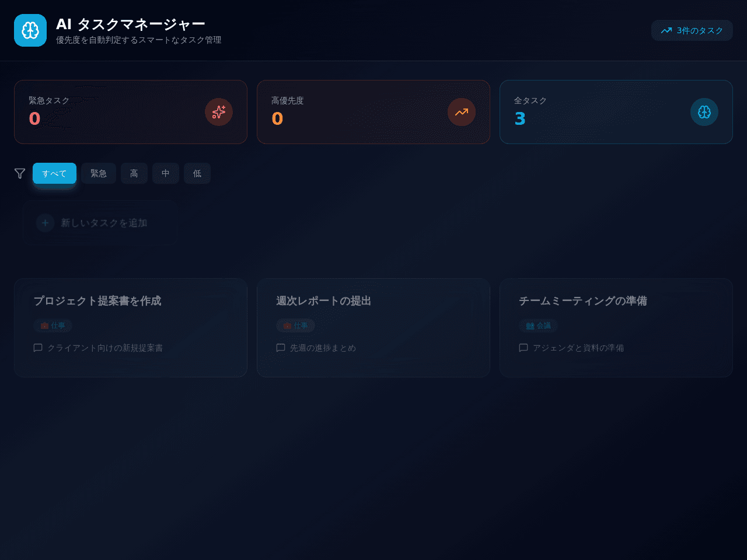Image resolution: width=747 pixels, height=560 pixels.
Task: Click the comment icon beside アジェンダと資料の準備
Action: [x=523, y=348]
